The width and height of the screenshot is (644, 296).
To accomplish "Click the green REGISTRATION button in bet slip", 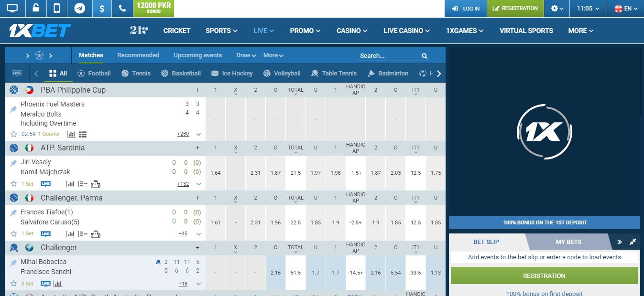I will pos(544,275).
